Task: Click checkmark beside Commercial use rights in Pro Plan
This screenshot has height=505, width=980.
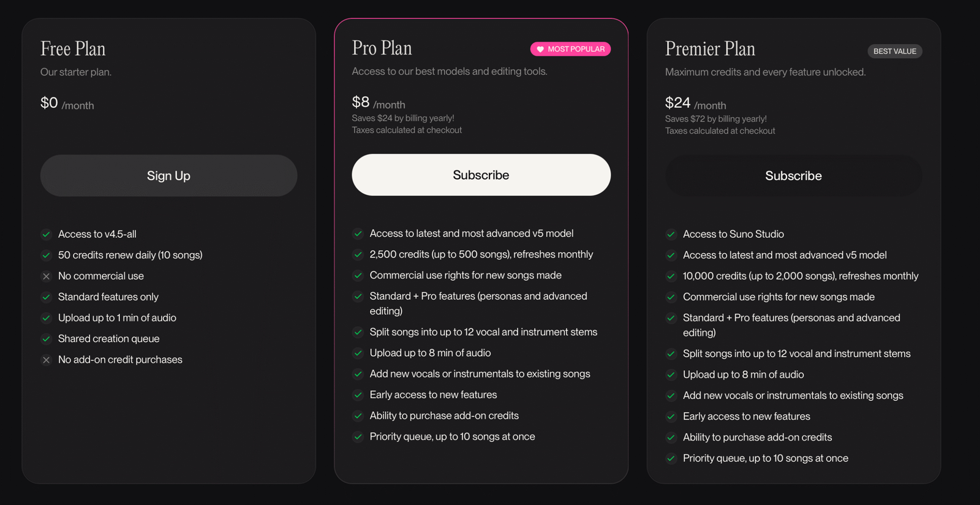Action: click(358, 275)
